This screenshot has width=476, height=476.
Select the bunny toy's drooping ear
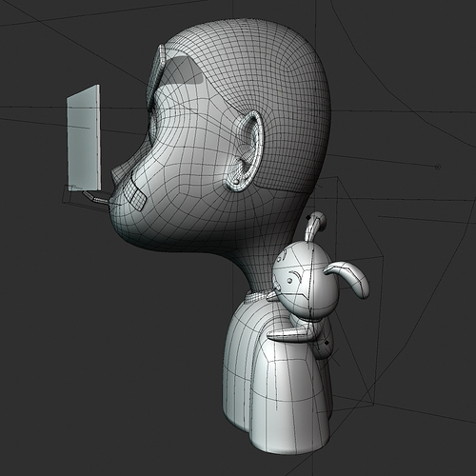click(349, 278)
